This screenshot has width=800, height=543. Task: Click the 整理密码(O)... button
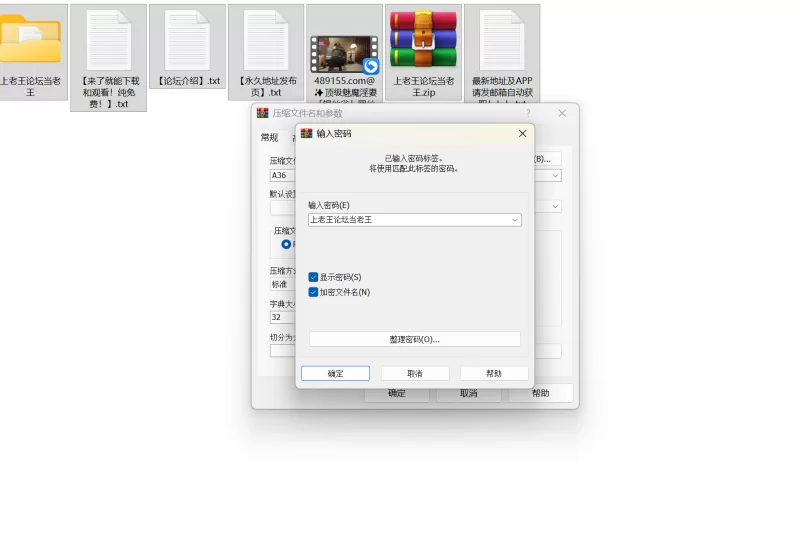(415, 339)
